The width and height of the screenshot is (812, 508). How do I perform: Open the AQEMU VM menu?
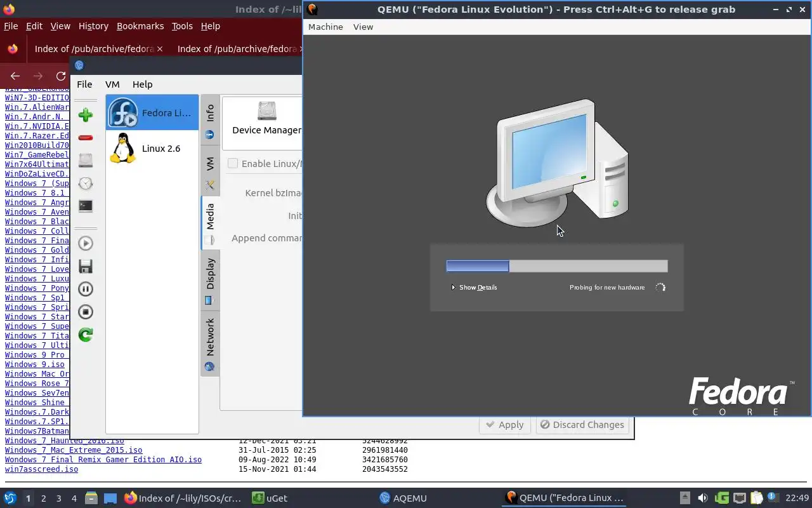click(112, 84)
